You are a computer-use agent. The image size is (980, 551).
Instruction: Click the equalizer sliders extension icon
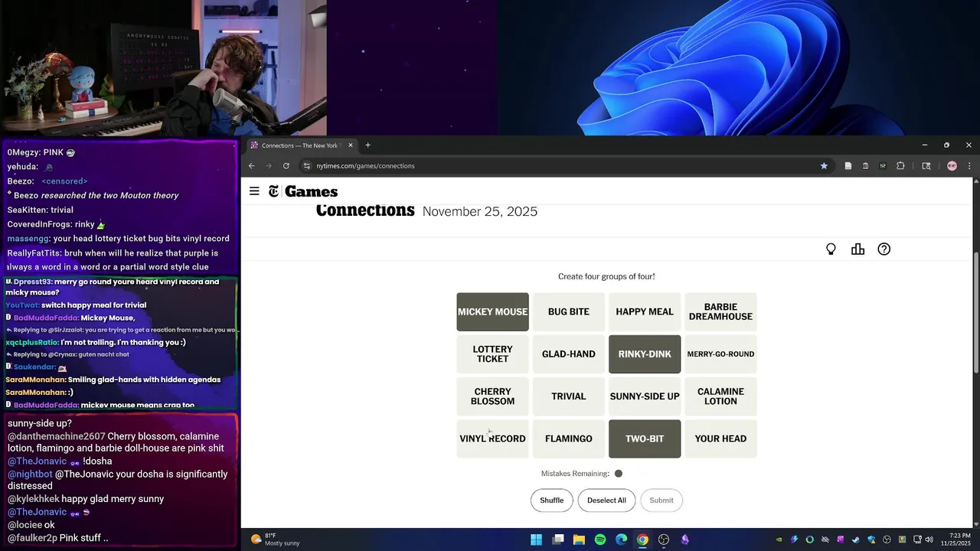pos(883,166)
